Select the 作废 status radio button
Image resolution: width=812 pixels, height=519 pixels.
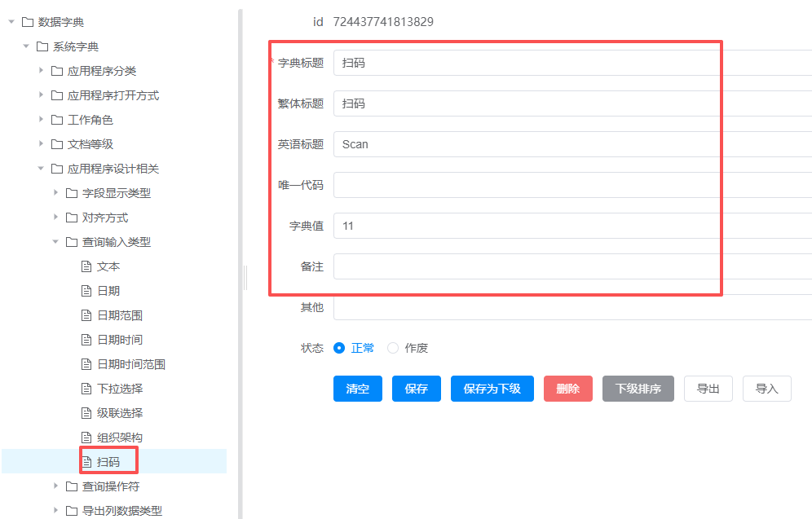click(393, 348)
